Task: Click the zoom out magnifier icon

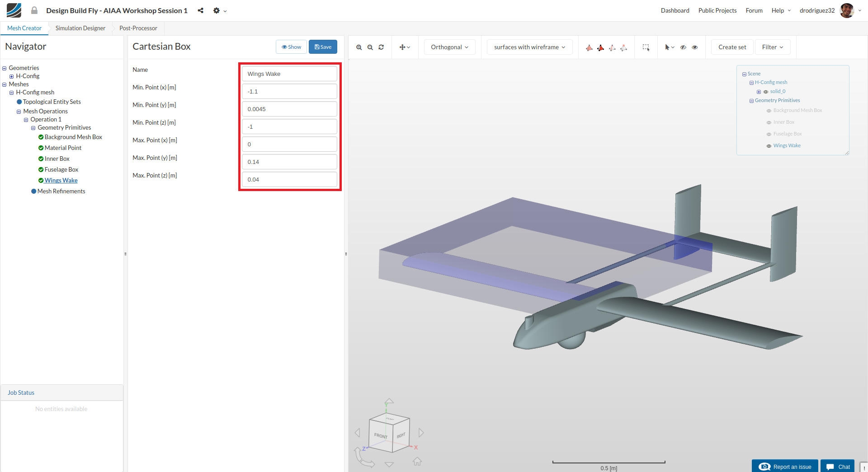Action: pos(370,47)
